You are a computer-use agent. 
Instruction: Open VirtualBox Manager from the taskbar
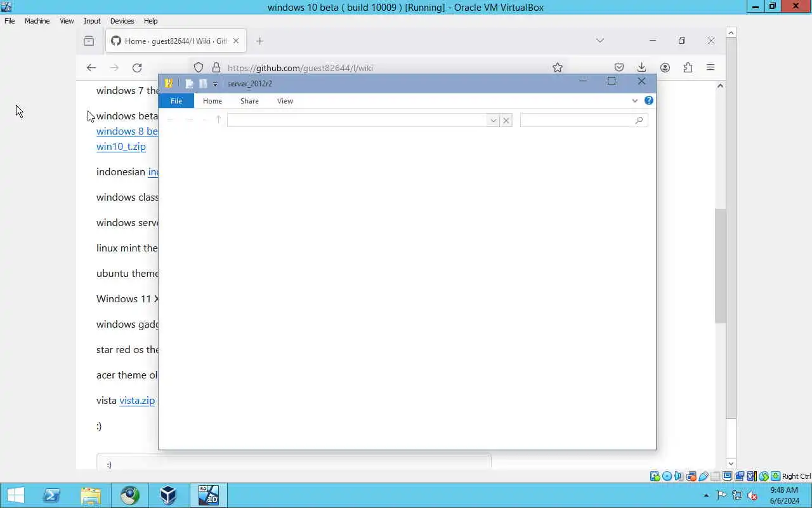click(x=168, y=495)
